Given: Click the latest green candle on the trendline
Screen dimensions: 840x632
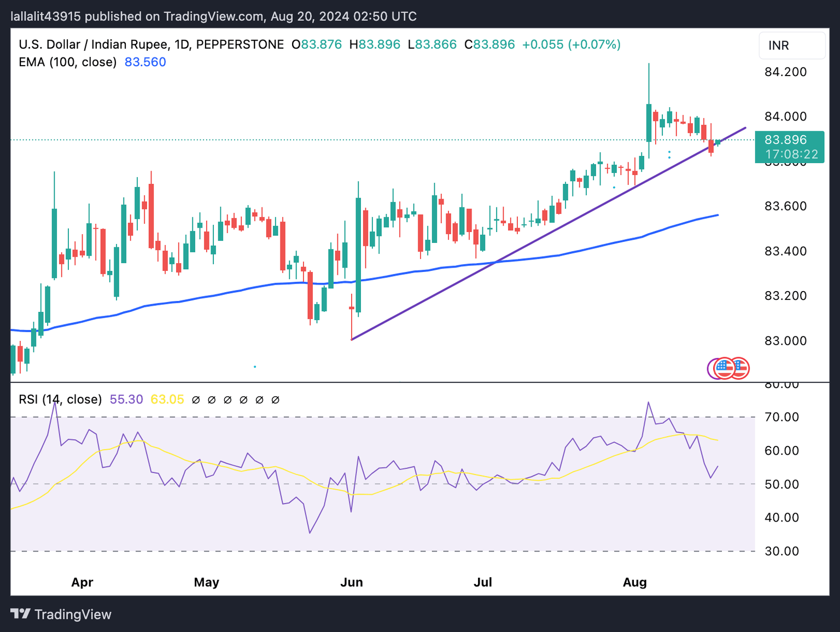Looking at the screenshot, I should click(717, 142).
